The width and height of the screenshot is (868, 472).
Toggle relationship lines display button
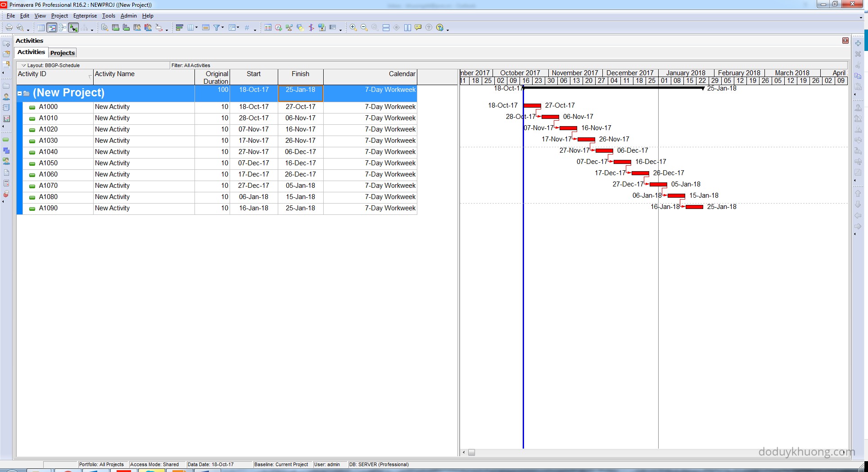point(73,28)
